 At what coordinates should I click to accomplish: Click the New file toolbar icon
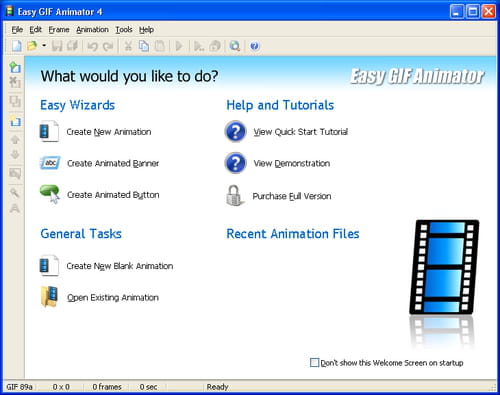16,46
